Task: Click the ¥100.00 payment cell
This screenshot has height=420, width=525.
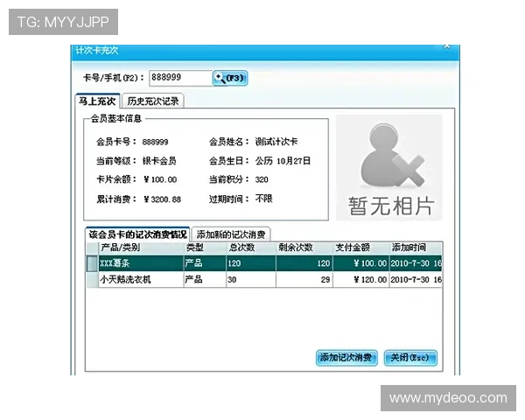Action: click(x=360, y=263)
